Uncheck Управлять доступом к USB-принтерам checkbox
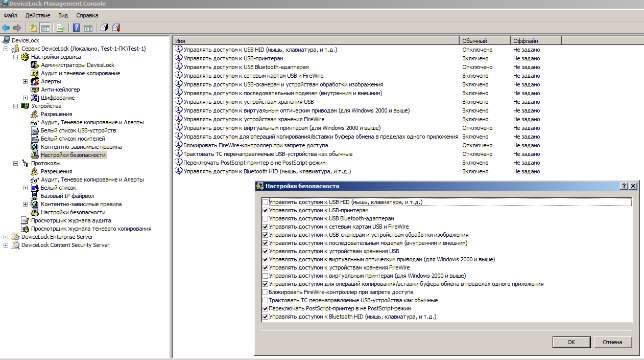Screen dimensions: 644x360 point(265,211)
